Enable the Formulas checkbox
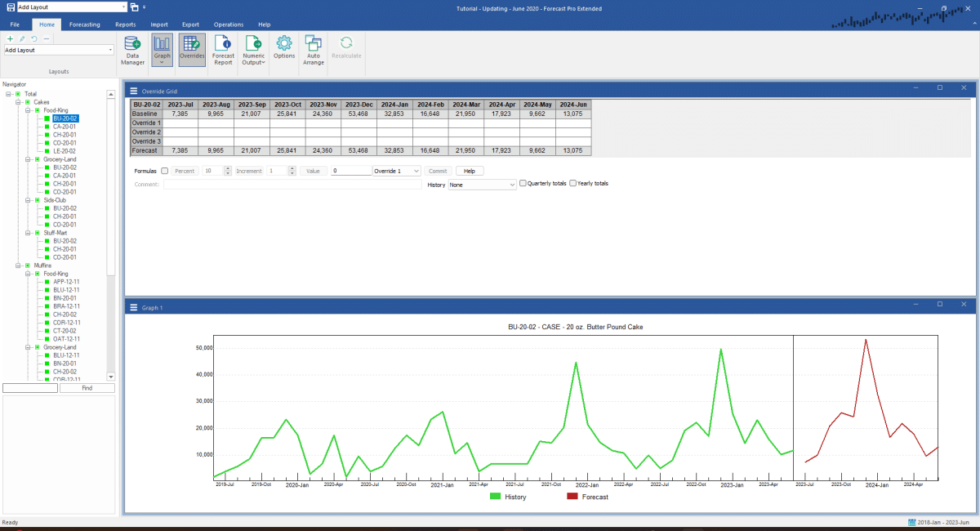This screenshot has width=980, height=531. click(165, 171)
